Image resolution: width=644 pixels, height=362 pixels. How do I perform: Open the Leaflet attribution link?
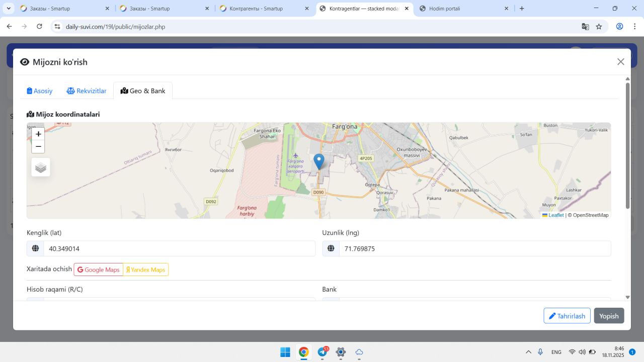coord(555,215)
